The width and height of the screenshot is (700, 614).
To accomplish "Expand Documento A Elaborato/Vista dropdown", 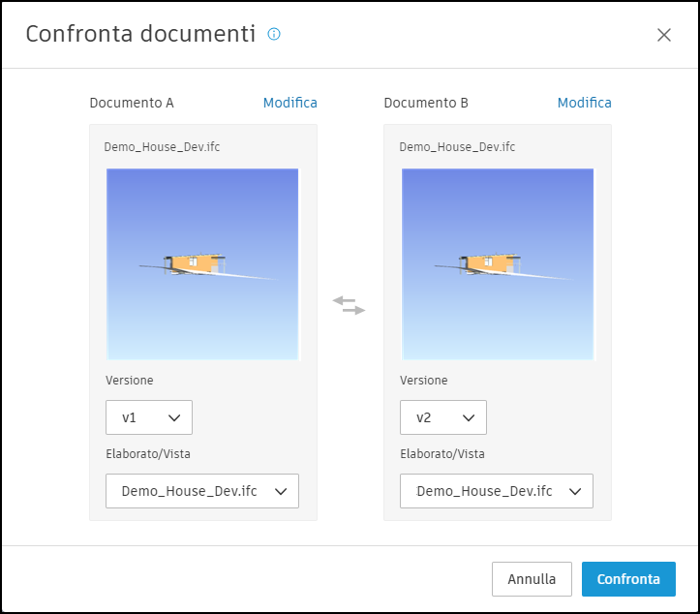I will [x=202, y=491].
